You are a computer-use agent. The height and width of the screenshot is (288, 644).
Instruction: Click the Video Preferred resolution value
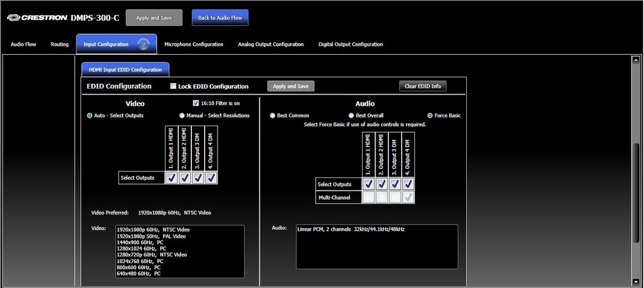tap(175, 213)
